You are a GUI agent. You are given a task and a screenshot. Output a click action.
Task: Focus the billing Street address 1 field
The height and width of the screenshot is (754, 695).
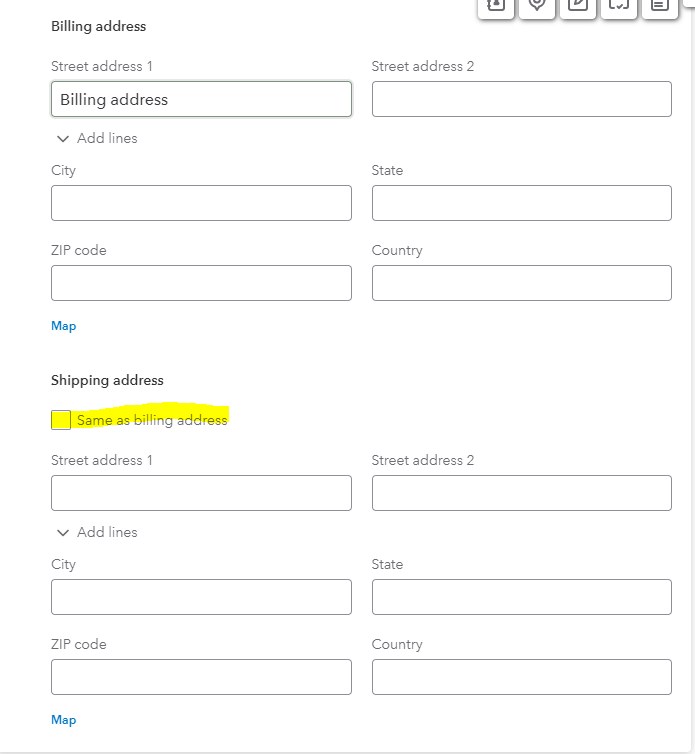(202, 99)
